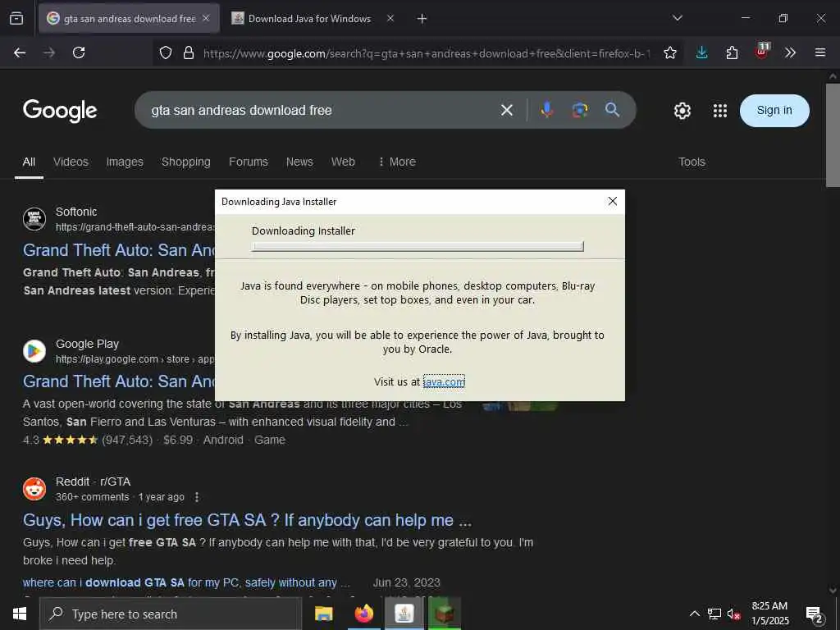Open the Google apps grid
840x630 pixels.
[x=720, y=111]
